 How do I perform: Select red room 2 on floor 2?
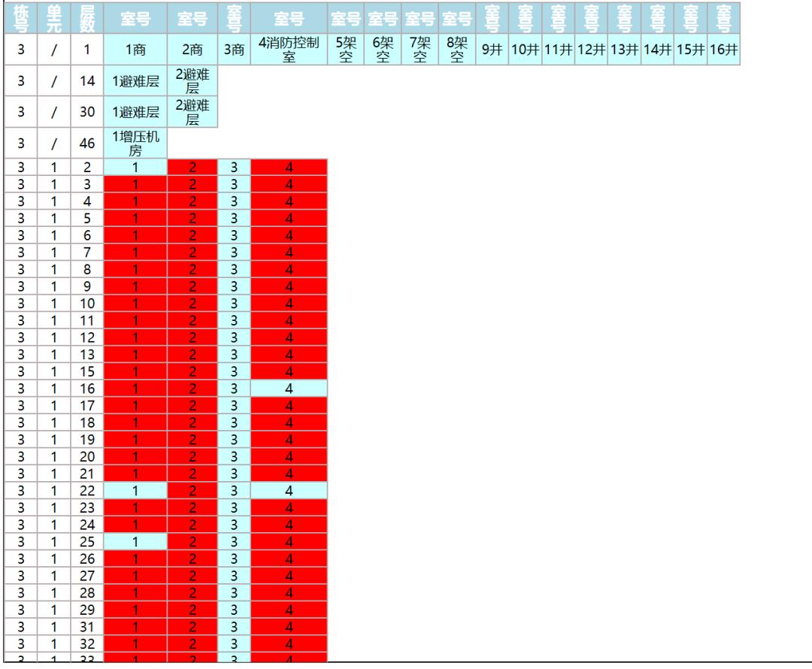coord(192,167)
